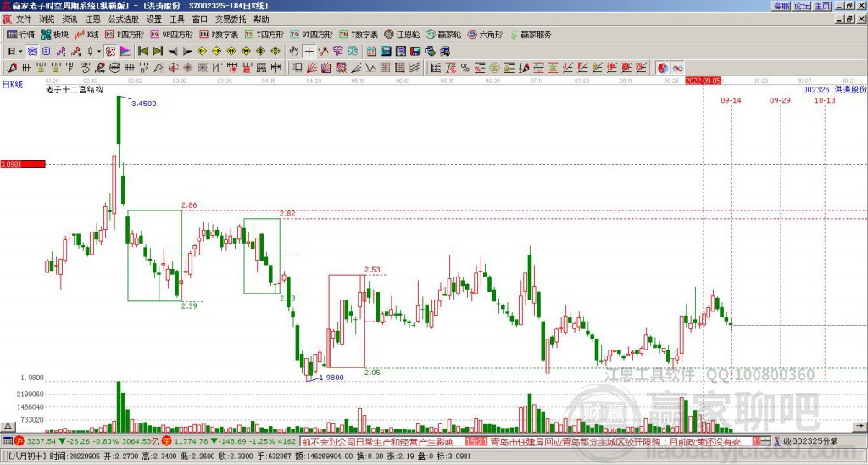
Task: Select the red fan lines tool
Action: (x=312, y=68)
